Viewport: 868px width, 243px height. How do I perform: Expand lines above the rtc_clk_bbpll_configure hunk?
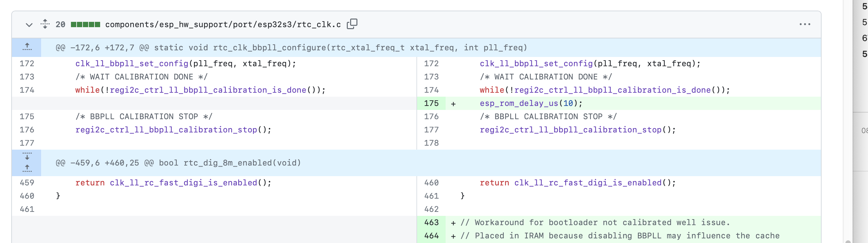pos(27,47)
